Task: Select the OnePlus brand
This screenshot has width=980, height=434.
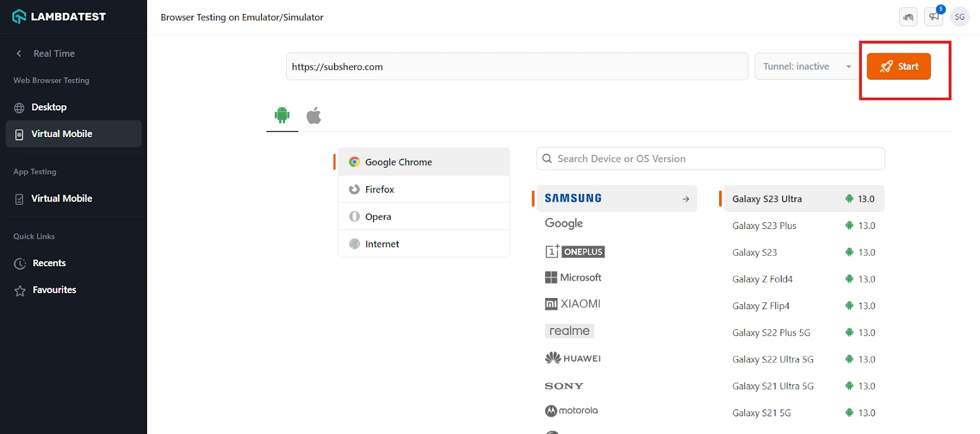Action: point(575,251)
